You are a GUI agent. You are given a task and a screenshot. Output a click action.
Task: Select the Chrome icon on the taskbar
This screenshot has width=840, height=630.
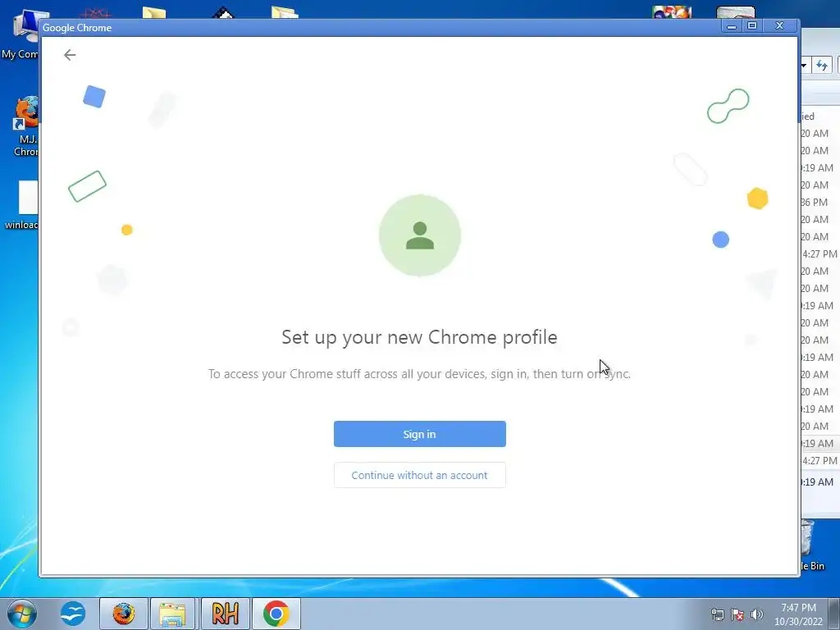tap(276, 614)
